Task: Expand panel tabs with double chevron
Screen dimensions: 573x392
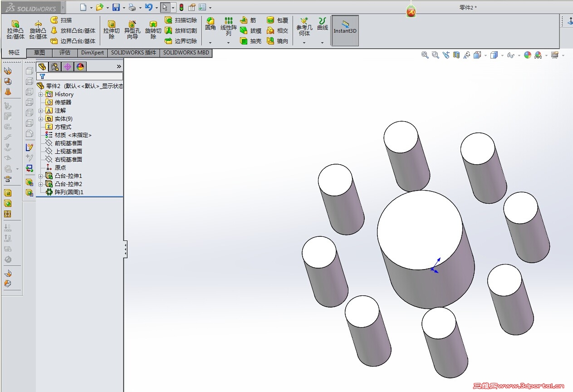Action: point(119,66)
